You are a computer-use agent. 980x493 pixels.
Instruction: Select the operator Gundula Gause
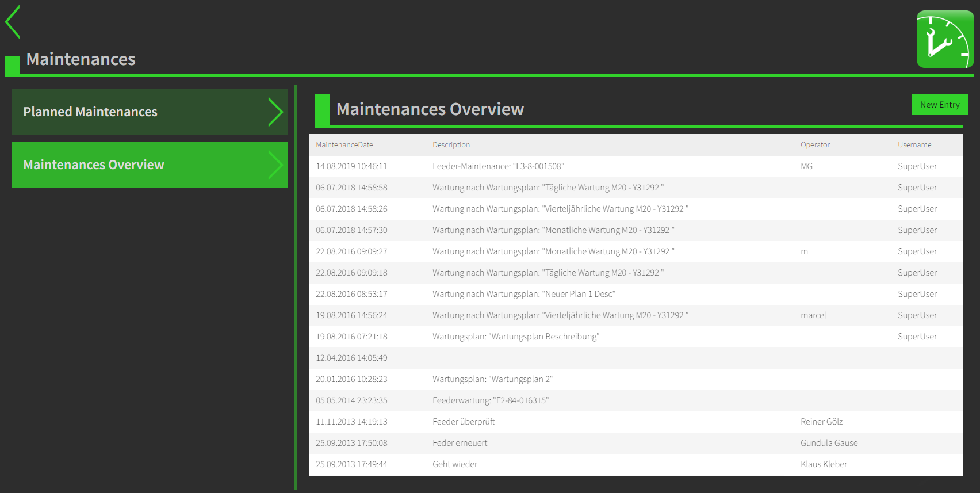pos(829,443)
